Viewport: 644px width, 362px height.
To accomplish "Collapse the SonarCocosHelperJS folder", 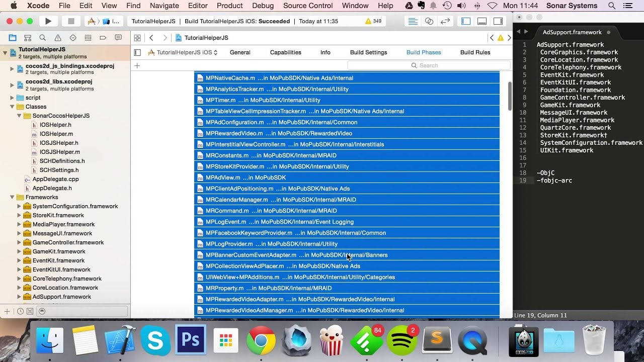I will pos(19,116).
